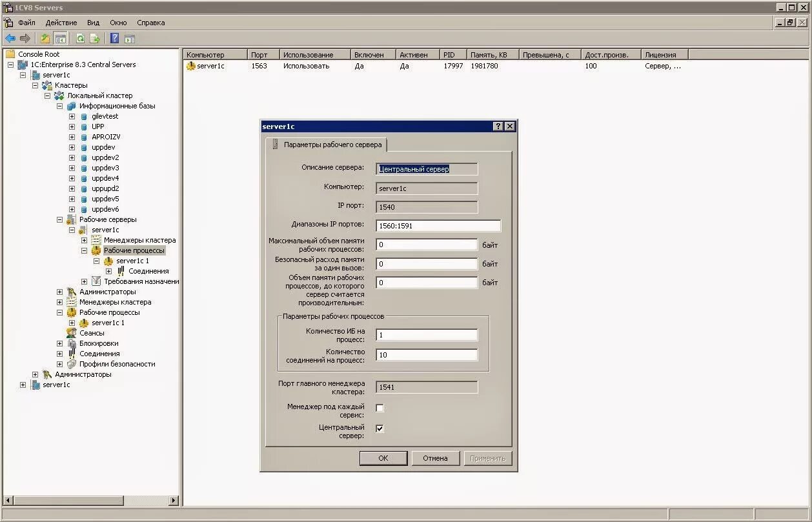
Task: Open the Окно menu
Action: (118, 23)
